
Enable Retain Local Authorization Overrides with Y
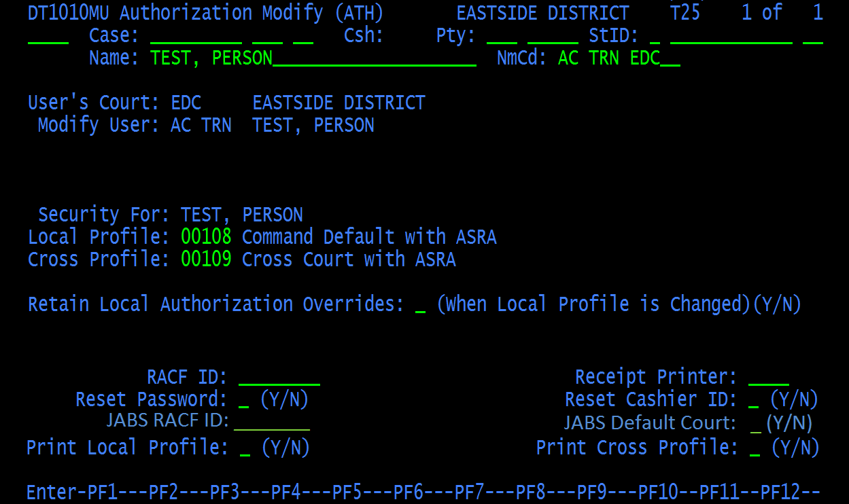[419, 305]
